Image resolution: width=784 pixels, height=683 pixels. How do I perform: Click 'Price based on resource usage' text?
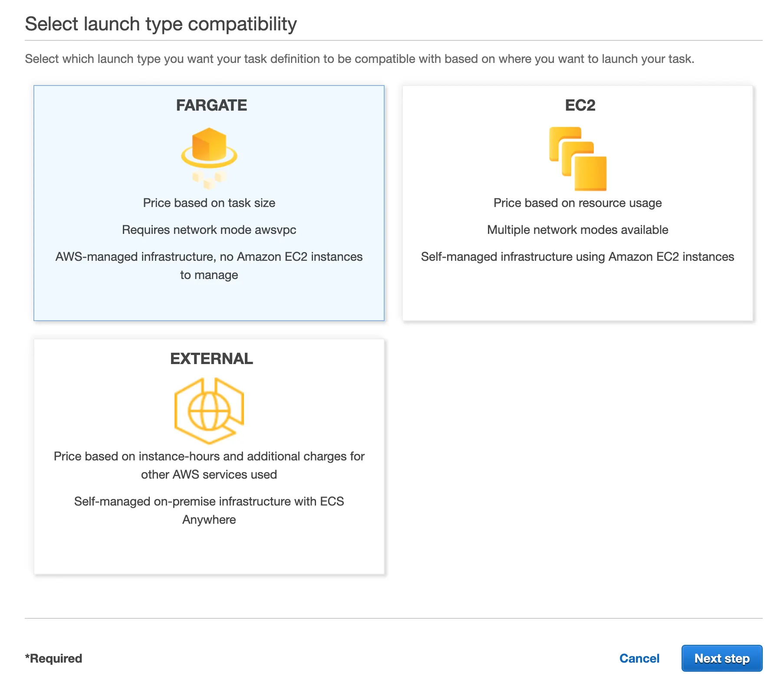pyautogui.click(x=577, y=203)
